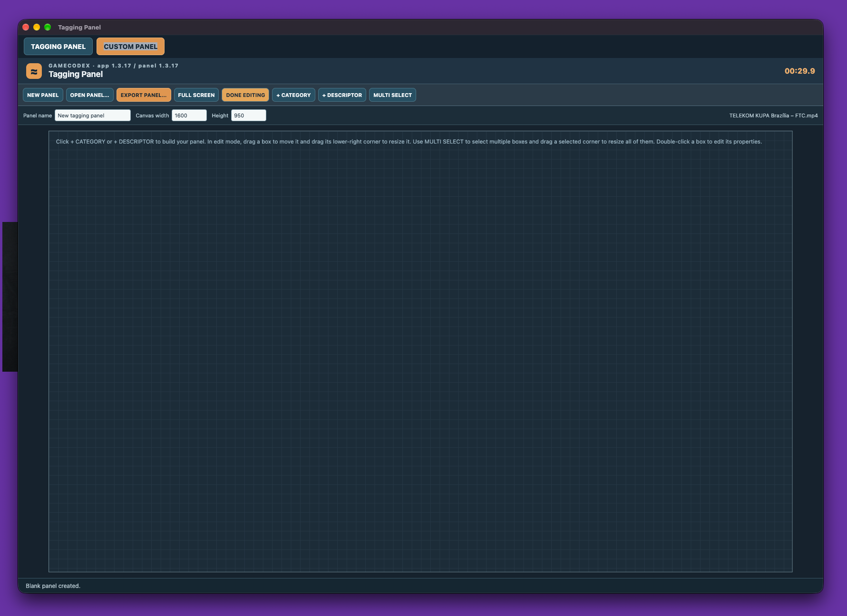Switch to the Custom Panel tab
This screenshot has width=847, height=616.
pyautogui.click(x=130, y=47)
